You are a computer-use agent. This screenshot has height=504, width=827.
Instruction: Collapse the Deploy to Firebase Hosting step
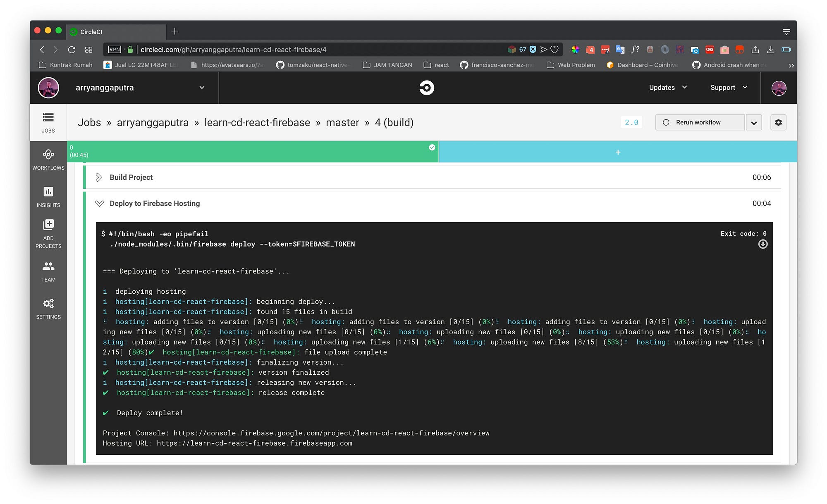point(99,203)
